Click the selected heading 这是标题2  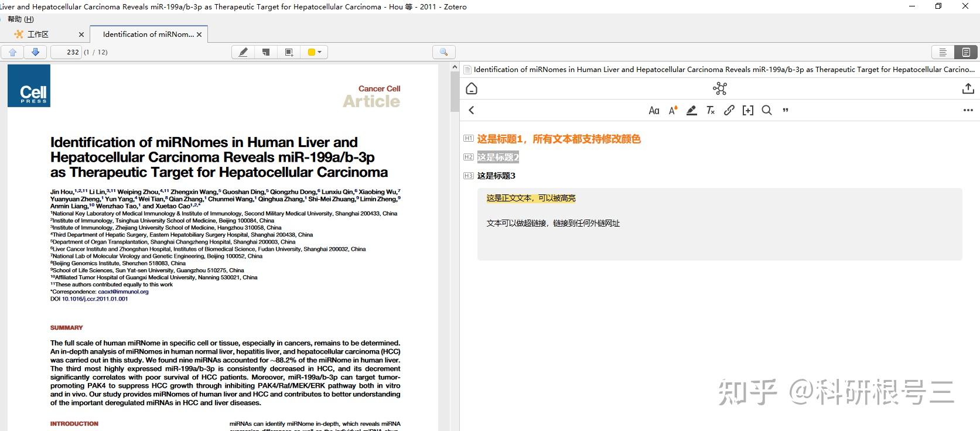pyautogui.click(x=498, y=157)
